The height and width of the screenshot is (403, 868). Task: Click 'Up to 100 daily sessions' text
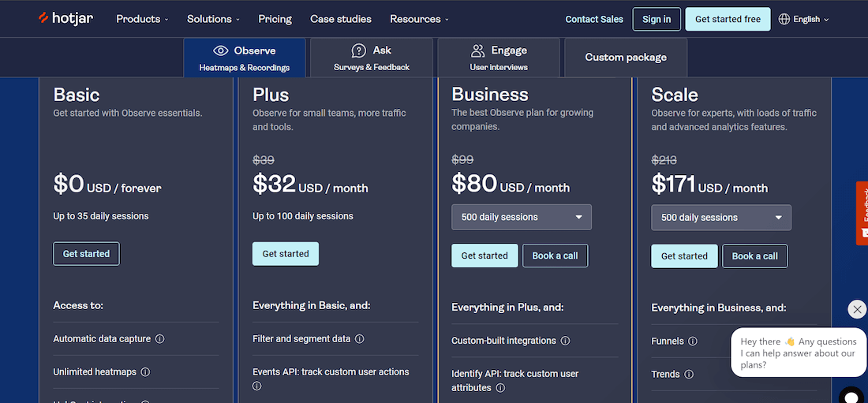tap(303, 216)
